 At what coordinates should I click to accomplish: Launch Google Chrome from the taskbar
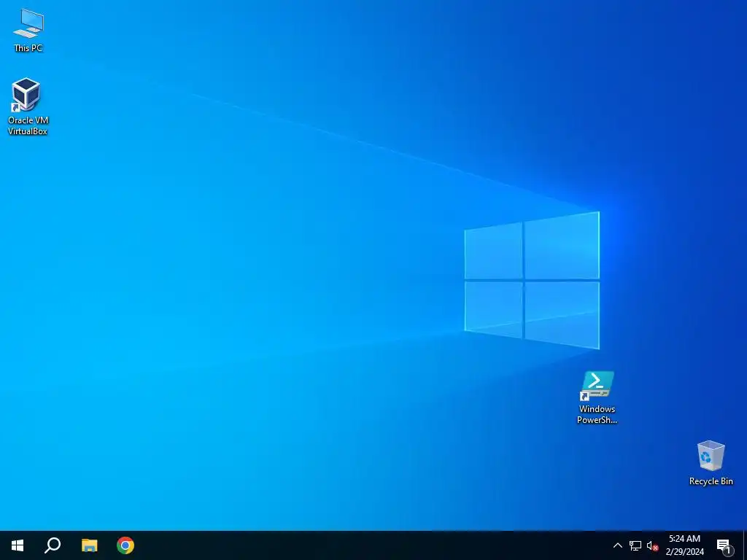[125, 545]
